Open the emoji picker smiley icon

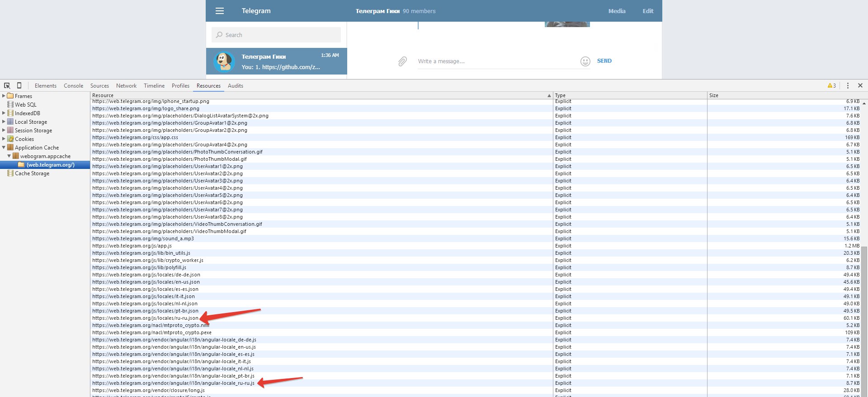tap(585, 61)
